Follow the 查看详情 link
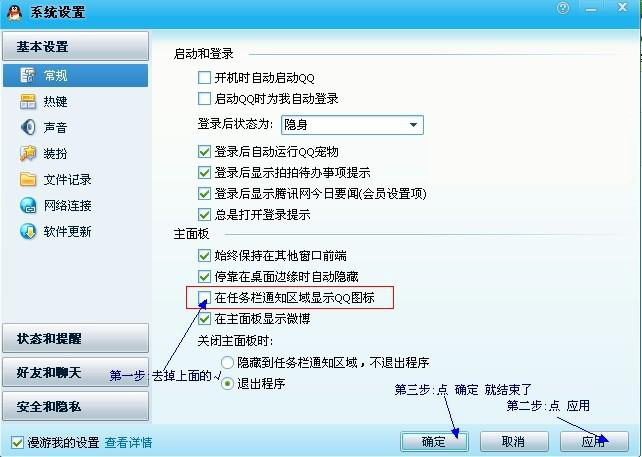This screenshot has width=642, height=457. point(128,443)
